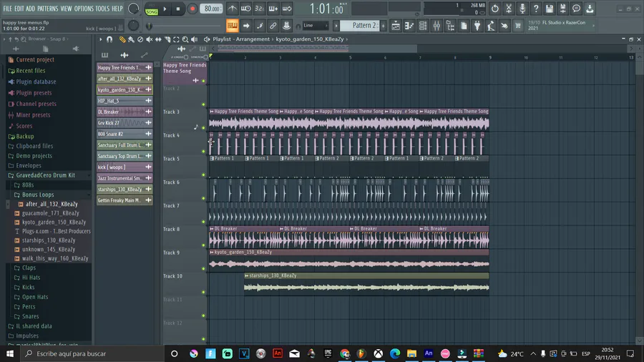The width and height of the screenshot is (644, 362).
Task: Click the plus button beside Pattern 2
Action: [384, 26]
